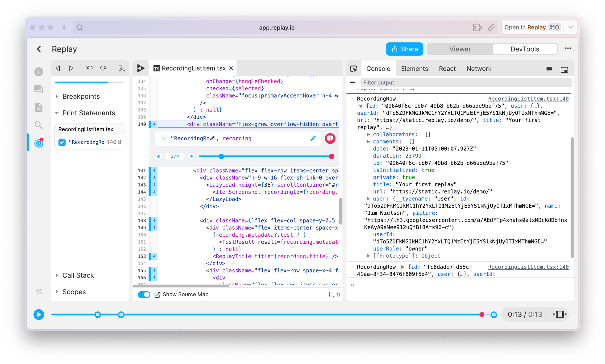Toggle the Show Source Map switch
Viewport: 605px width, 364px height.
[x=144, y=295]
